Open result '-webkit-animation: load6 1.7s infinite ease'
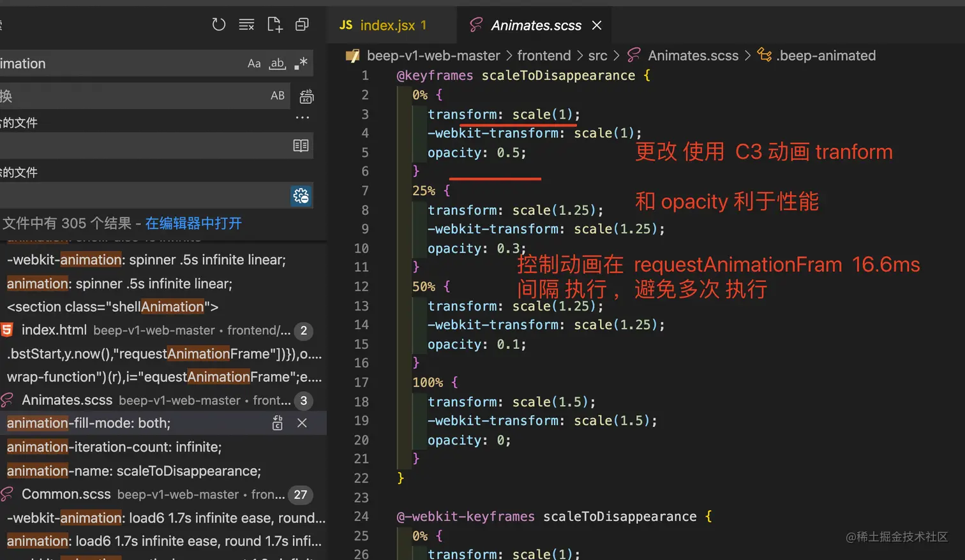965x560 pixels. pos(166,518)
